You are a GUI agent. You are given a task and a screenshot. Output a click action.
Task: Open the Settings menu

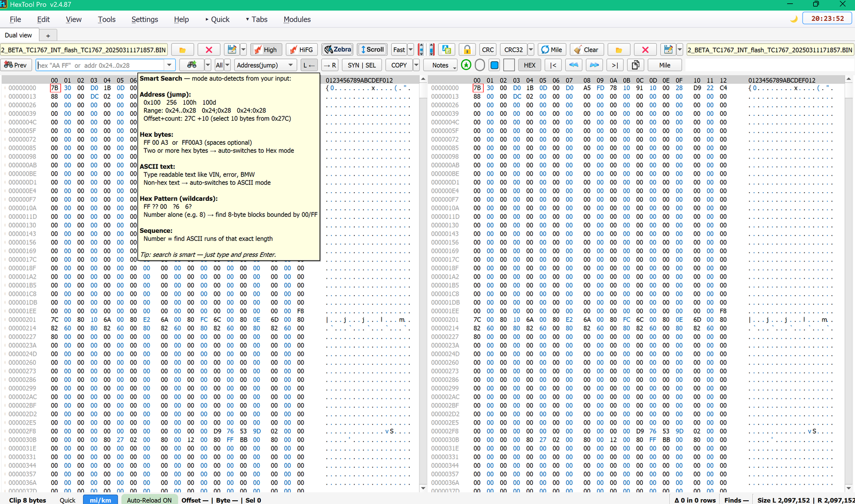(145, 19)
